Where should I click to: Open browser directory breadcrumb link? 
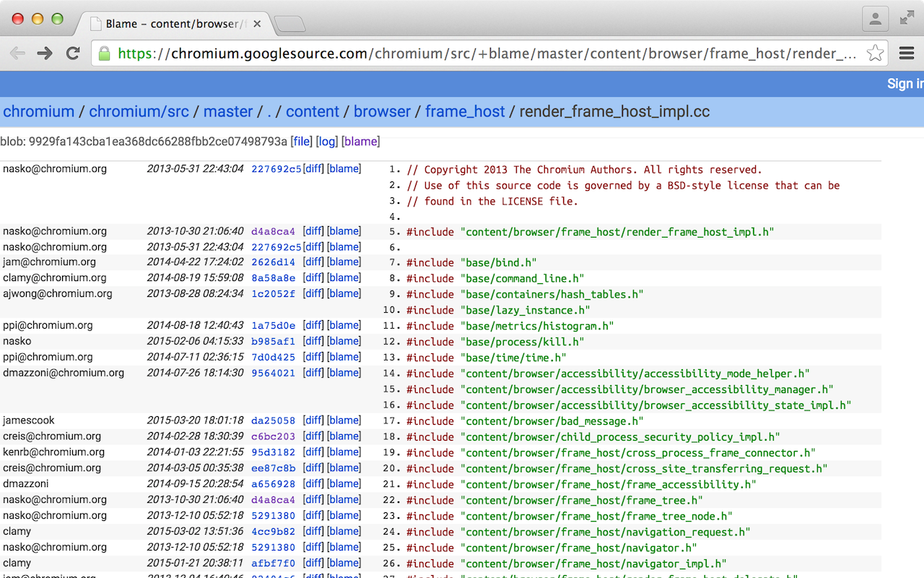pos(382,112)
